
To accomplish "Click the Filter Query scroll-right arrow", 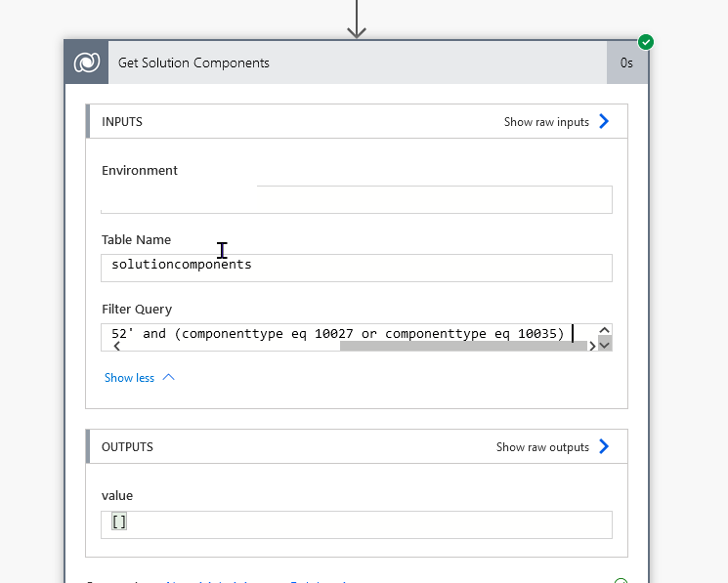I will 592,346.
